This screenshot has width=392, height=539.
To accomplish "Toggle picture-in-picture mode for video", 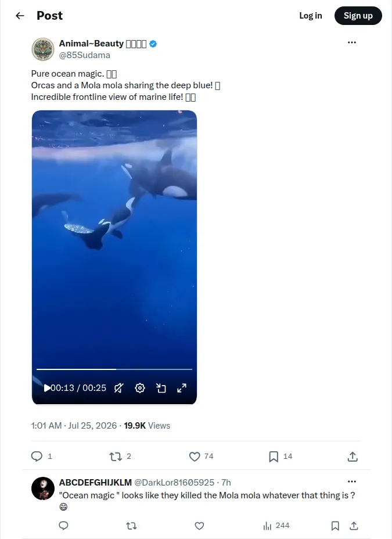I will coord(161,388).
